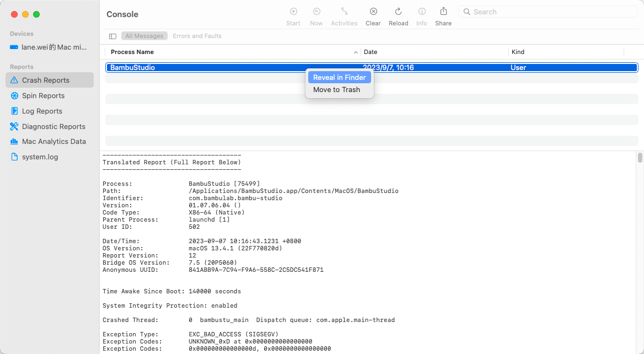644x354 pixels.
Task: Click the EXC_BAD_ACCESS (SIGSEGV) exception text
Action: pos(233,334)
